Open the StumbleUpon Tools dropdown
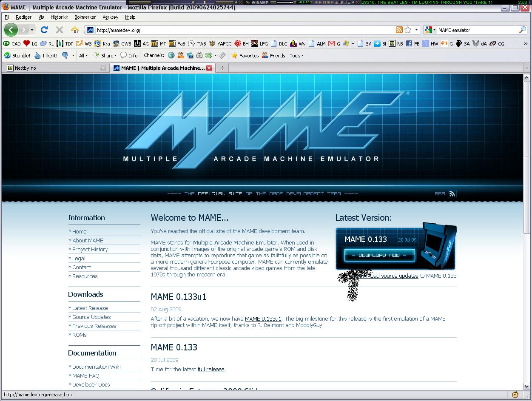 coord(296,55)
